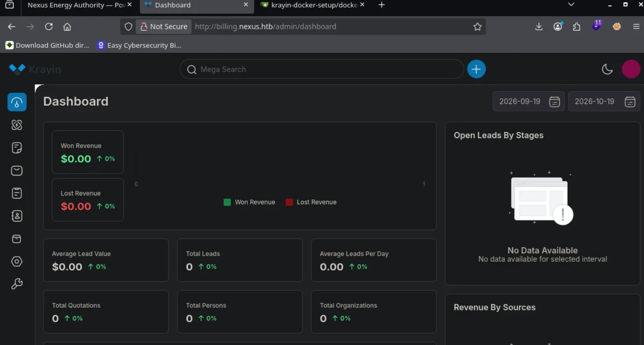Viewport: 644px width, 345px height.
Task: Open the browser Downloads panel
Action: 539,27
